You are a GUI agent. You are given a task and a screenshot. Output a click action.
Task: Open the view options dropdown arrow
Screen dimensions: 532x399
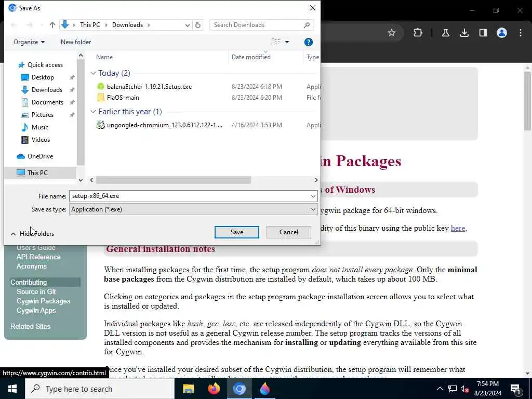click(x=287, y=42)
